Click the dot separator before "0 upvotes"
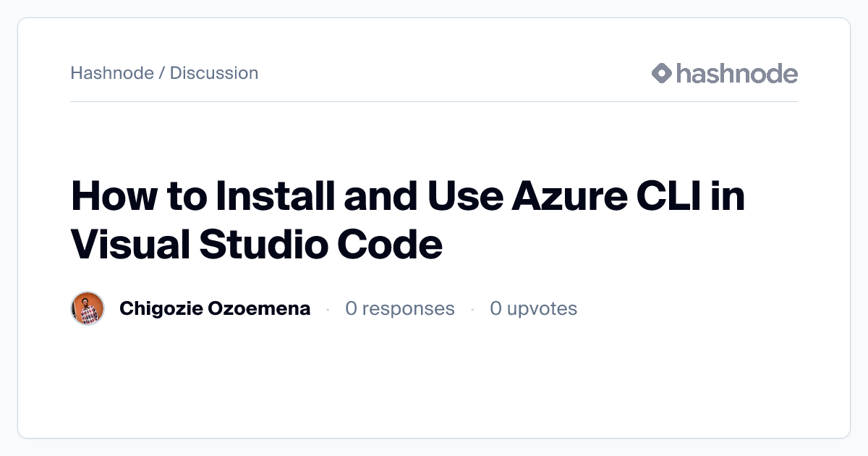 [x=472, y=309]
